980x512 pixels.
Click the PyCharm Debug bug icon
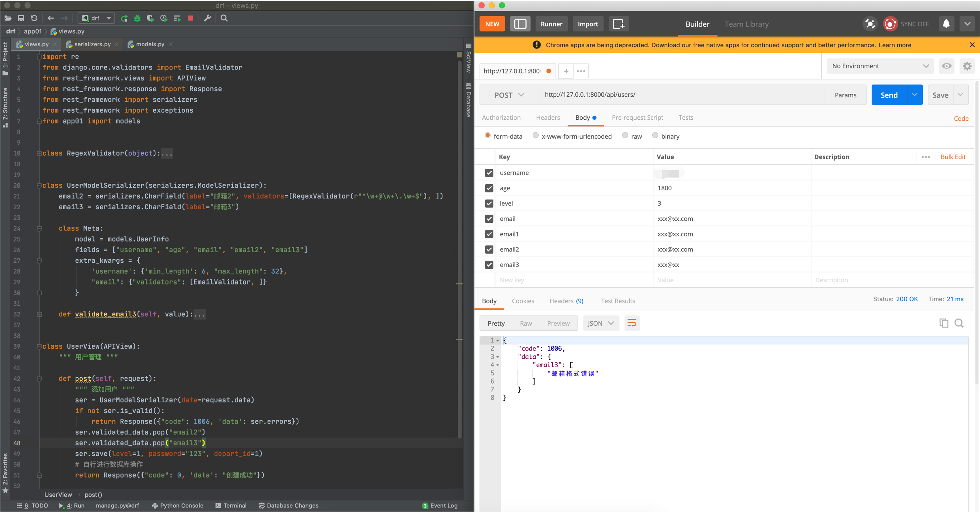[x=137, y=18]
